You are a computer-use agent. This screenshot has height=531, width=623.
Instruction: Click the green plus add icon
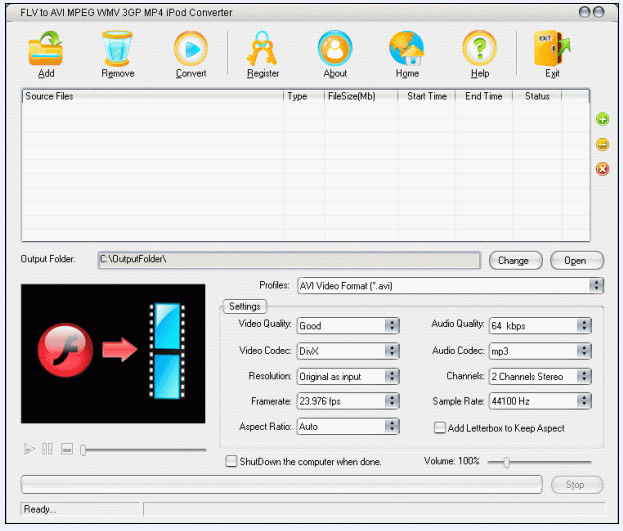coord(602,119)
